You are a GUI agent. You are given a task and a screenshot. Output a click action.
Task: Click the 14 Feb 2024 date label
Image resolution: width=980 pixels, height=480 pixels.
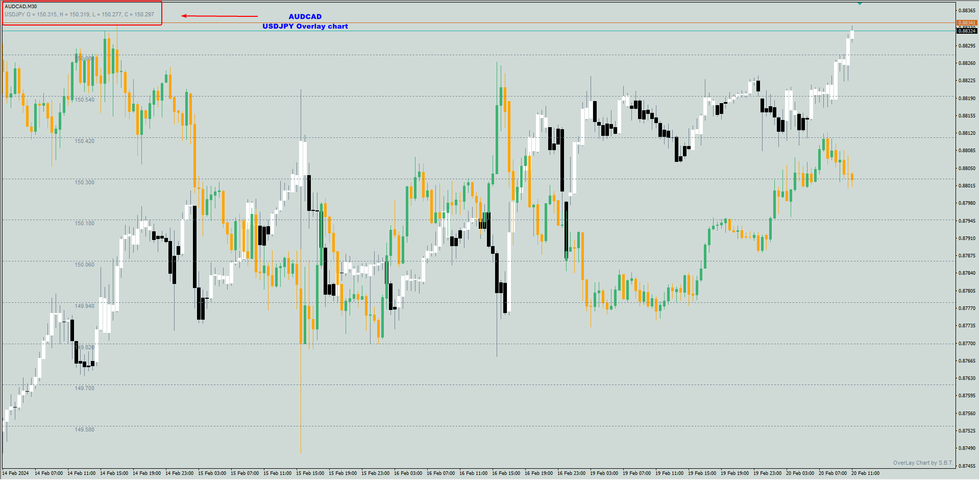(15, 473)
